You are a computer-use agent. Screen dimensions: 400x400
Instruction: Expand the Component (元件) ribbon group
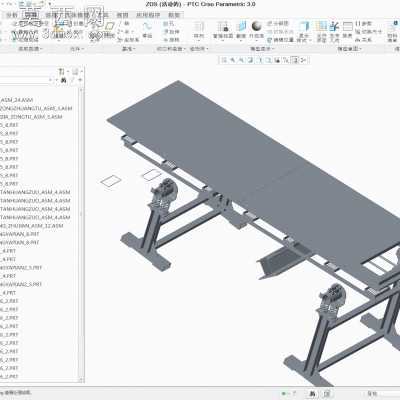(x=77, y=49)
